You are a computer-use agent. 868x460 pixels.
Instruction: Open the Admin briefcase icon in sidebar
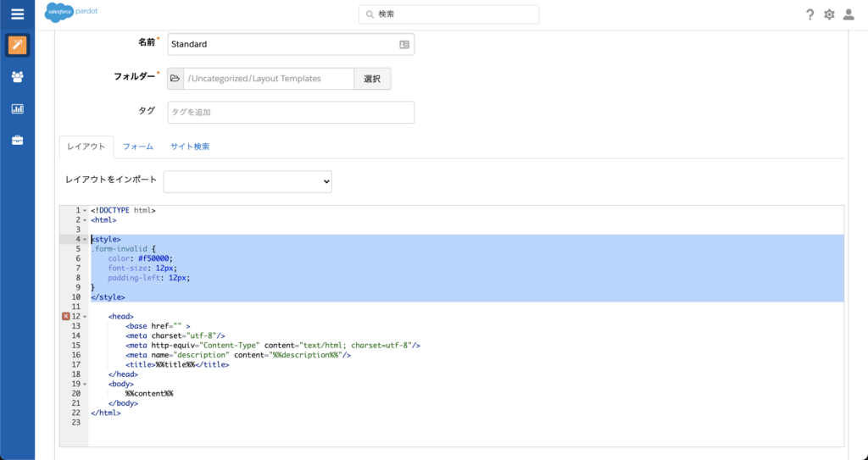17,140
